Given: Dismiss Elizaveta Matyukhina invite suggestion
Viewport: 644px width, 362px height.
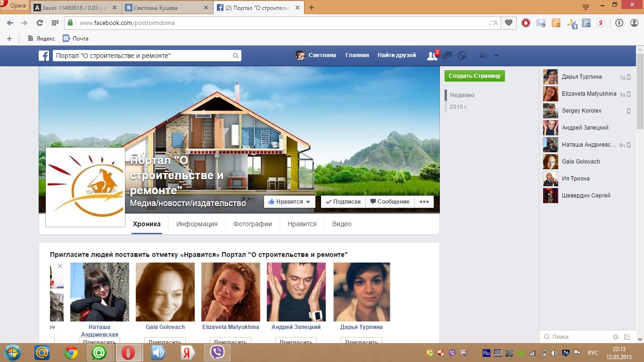Looking at the screenshot, I should pos(256,266).
